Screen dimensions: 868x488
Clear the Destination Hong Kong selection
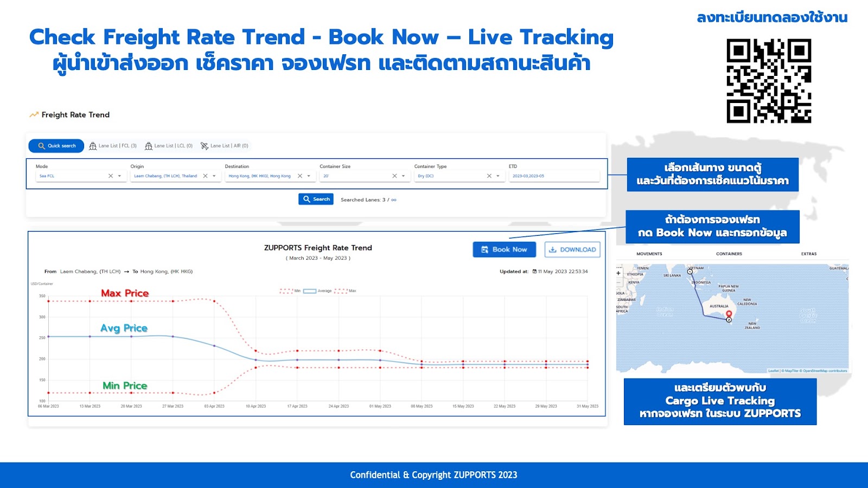coord(300,176)
